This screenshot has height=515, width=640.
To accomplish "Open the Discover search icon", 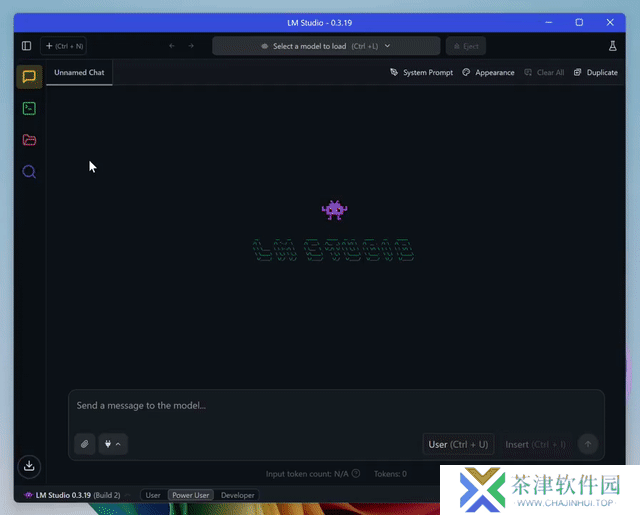I will (29, 172).
